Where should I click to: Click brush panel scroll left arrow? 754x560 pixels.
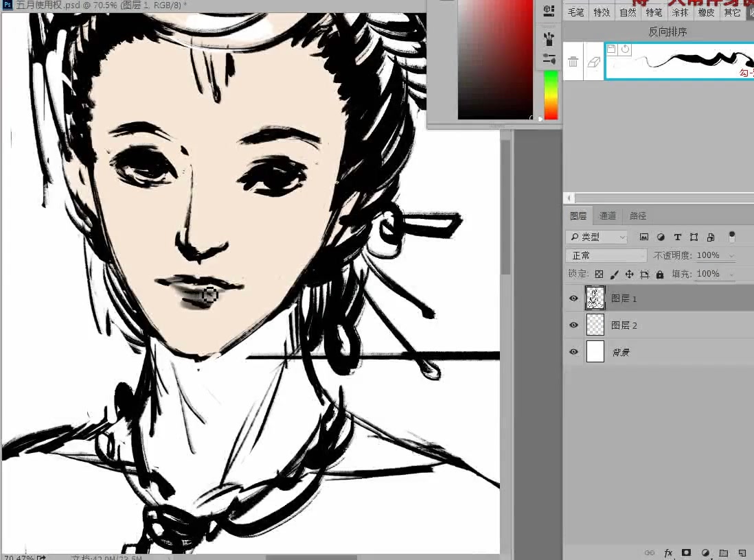click(569, 198)
